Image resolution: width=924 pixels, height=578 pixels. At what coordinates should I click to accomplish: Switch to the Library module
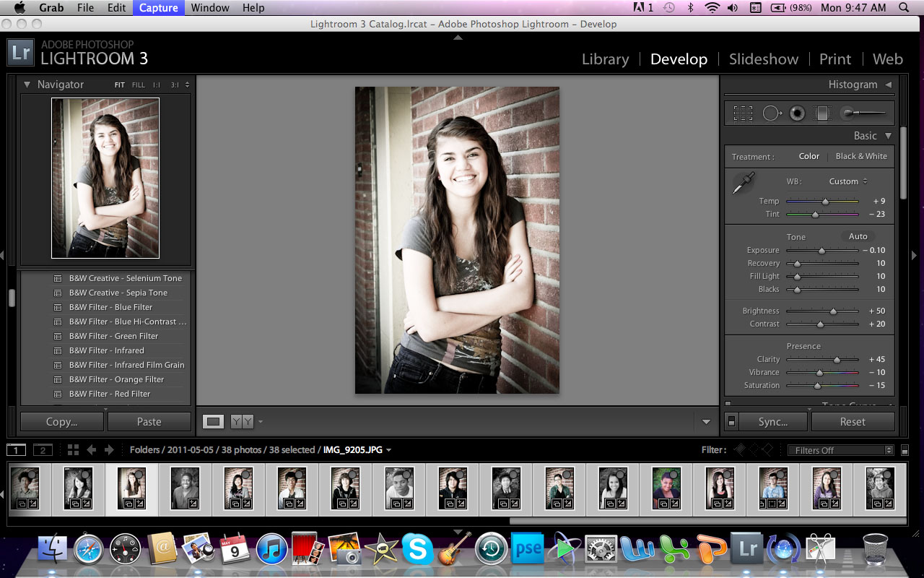click(605, 59)
